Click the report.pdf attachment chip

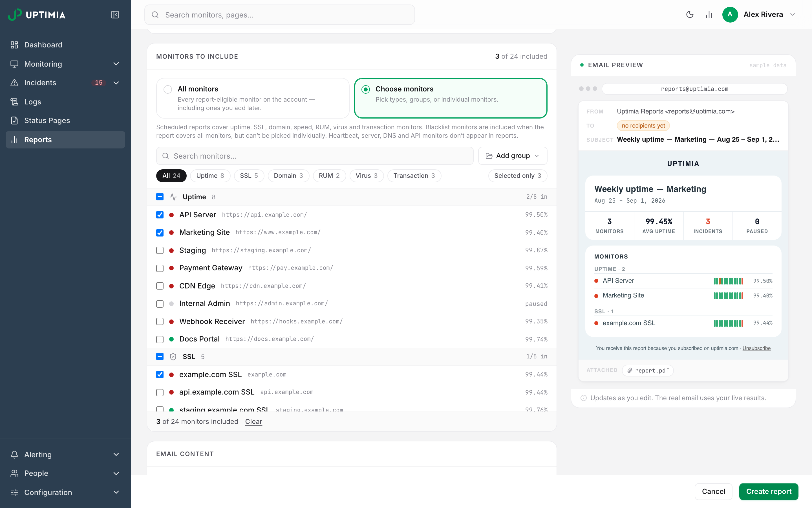click(648, 370)
